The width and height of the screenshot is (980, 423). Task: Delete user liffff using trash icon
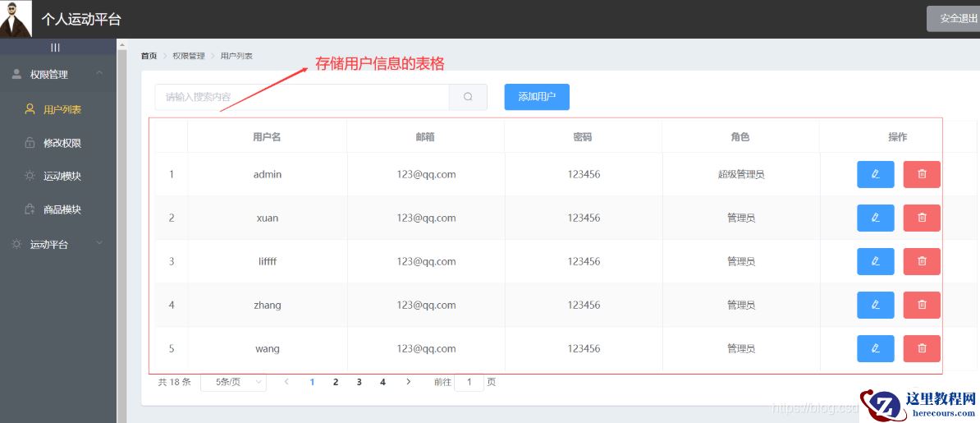pyautogui.click(x=922, y=261)
